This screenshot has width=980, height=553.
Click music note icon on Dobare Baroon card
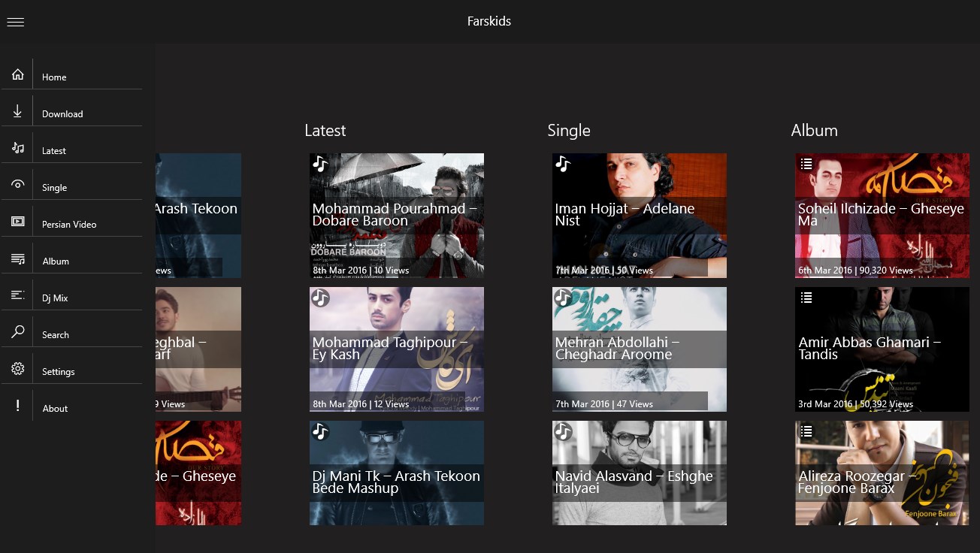320,164
